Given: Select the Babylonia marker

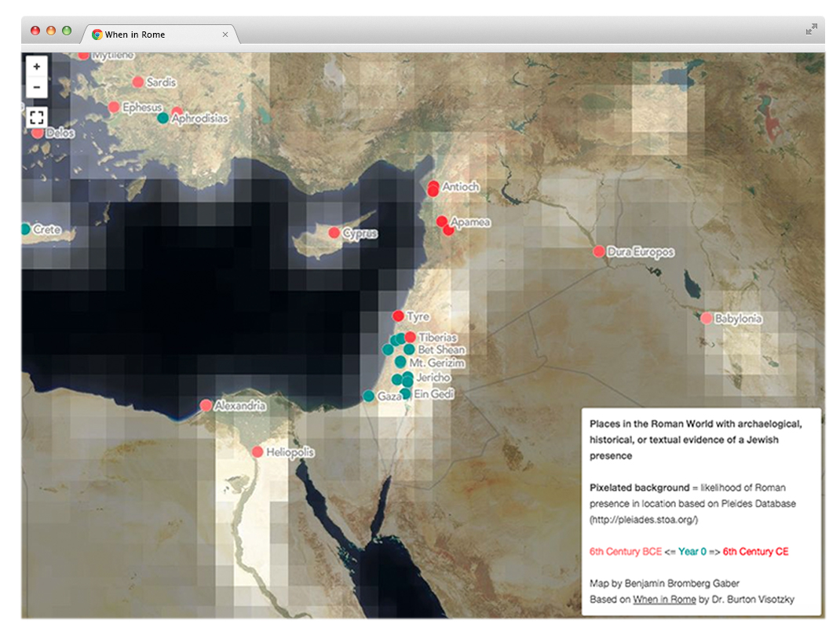Looking at the screenshot, I should 706,319.
